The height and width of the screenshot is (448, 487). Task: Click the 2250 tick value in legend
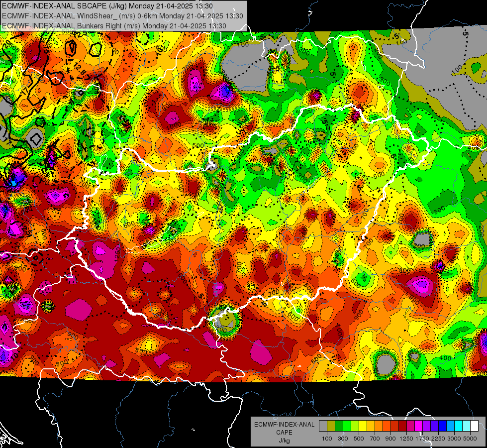point(439,439)
